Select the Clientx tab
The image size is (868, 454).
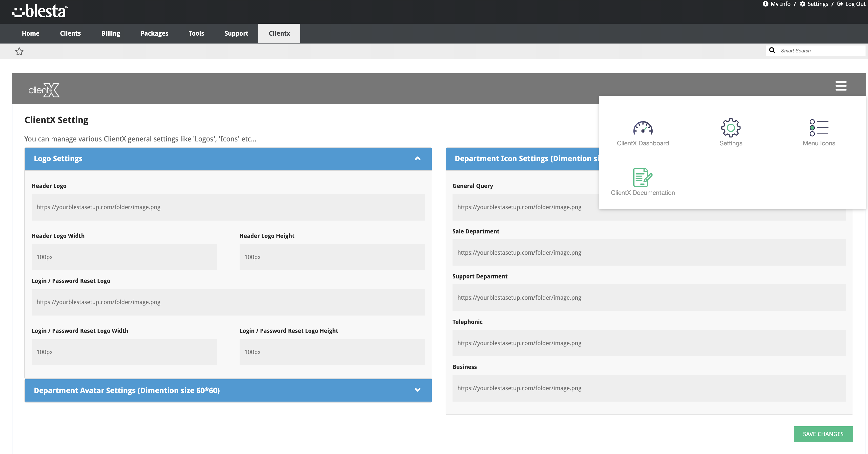click(x=279, y=33)
